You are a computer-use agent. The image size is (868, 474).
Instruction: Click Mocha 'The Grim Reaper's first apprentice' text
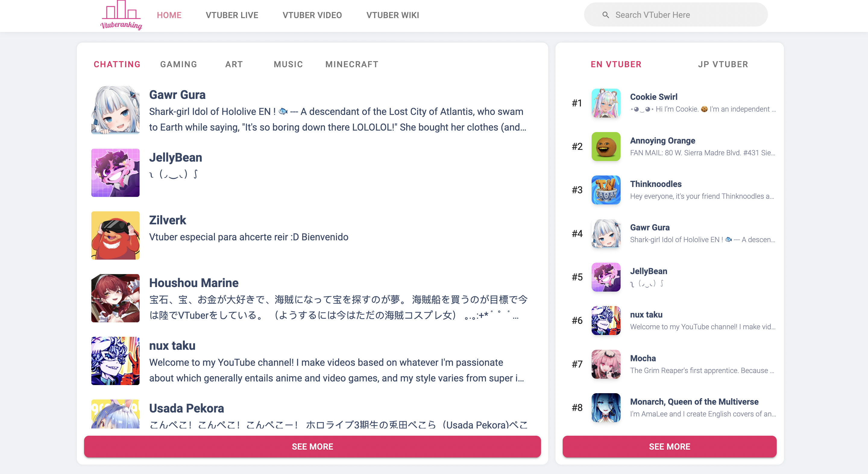pos(702,370)
